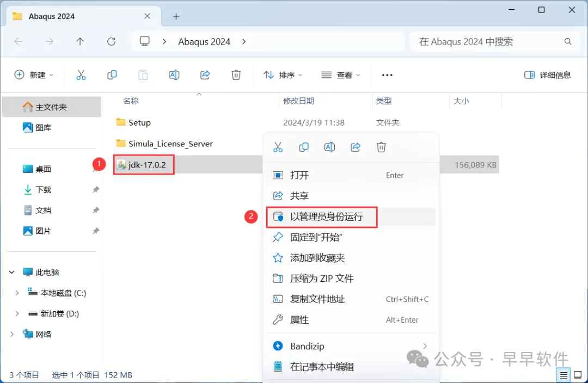Open the See more ellipsis menu
The height and width of the screenshot is (383, 588).
[387, 75]
